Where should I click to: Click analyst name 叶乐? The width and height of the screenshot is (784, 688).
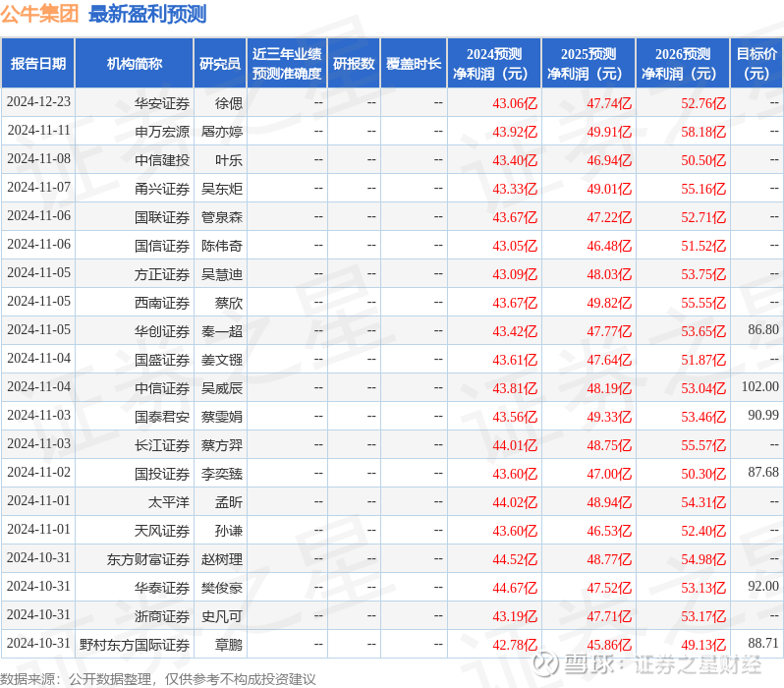229,160
